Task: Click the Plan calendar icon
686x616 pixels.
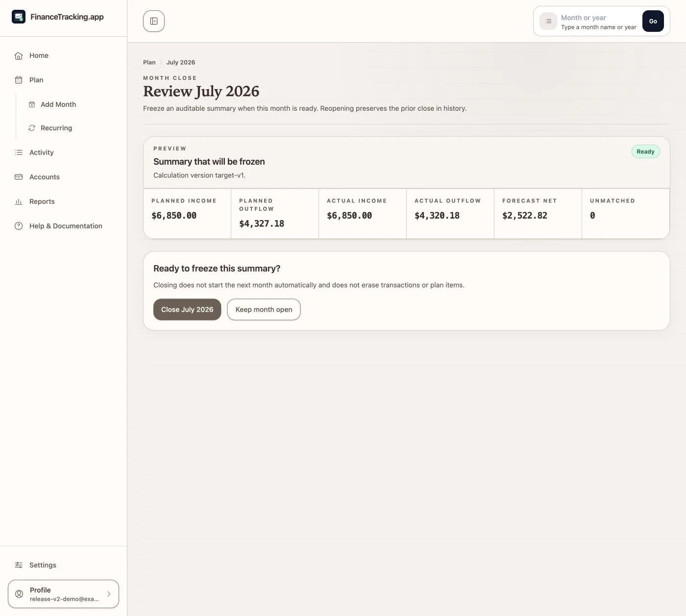Action: click(x=19, y=80)
